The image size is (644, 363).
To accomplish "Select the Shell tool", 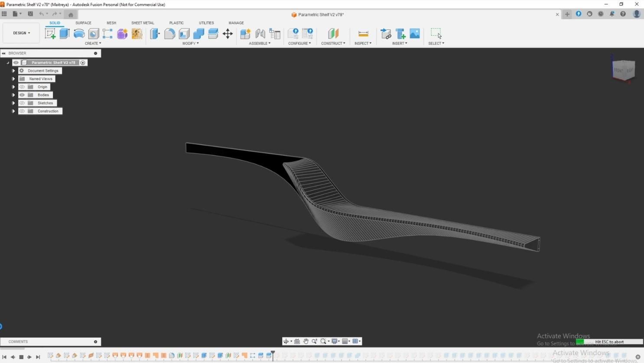I will [184, 34].
